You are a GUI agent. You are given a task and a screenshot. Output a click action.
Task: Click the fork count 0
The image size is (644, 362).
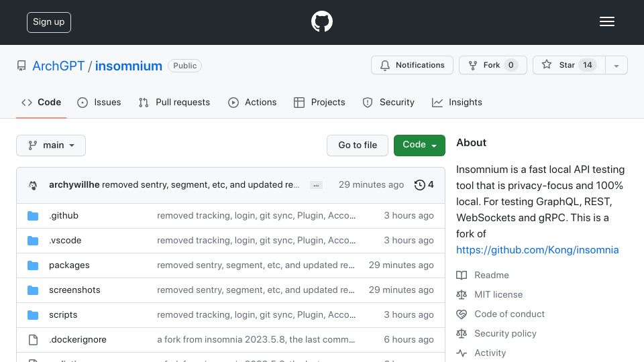511,65
